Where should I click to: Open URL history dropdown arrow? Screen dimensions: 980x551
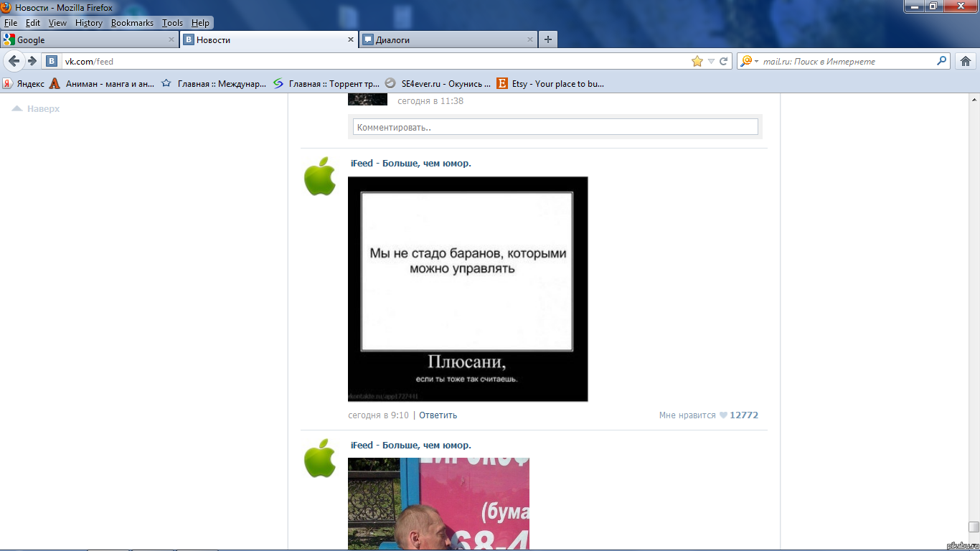coord(711,61)
